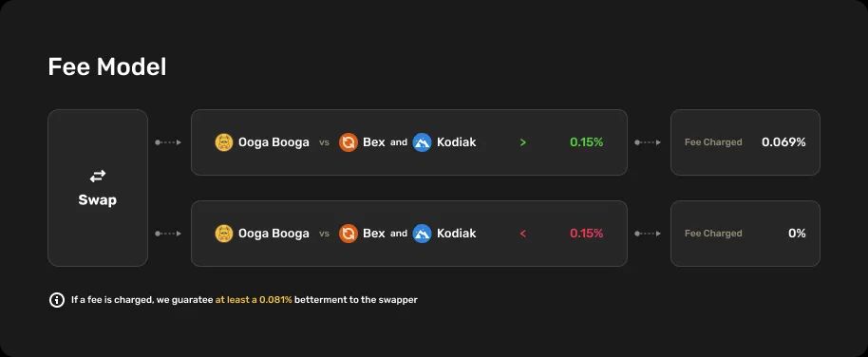Click the 0% fee charged value
Image resolution: width=868 pixels, height=357 pixels.
797,234
